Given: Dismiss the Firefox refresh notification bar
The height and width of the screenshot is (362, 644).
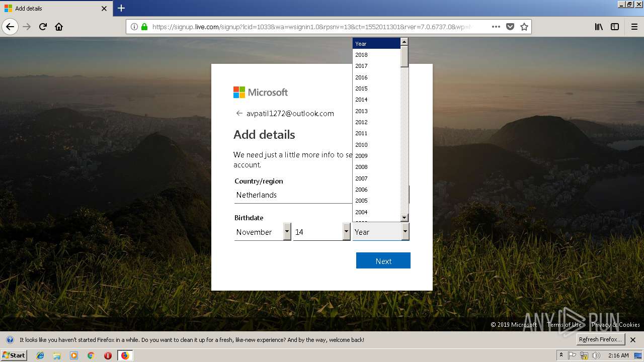Looking at the screenshot, I should tap(633, 339).
